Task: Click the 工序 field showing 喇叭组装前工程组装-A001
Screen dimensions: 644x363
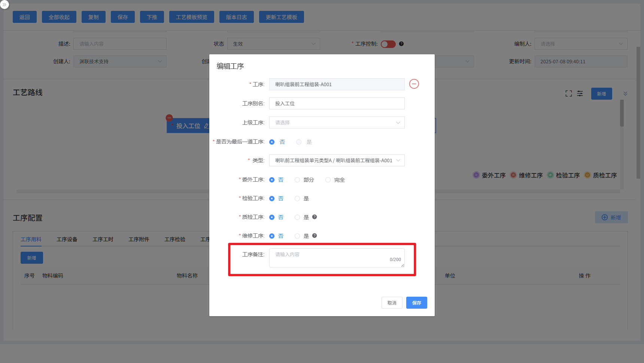Action: (x=337, y=84)
